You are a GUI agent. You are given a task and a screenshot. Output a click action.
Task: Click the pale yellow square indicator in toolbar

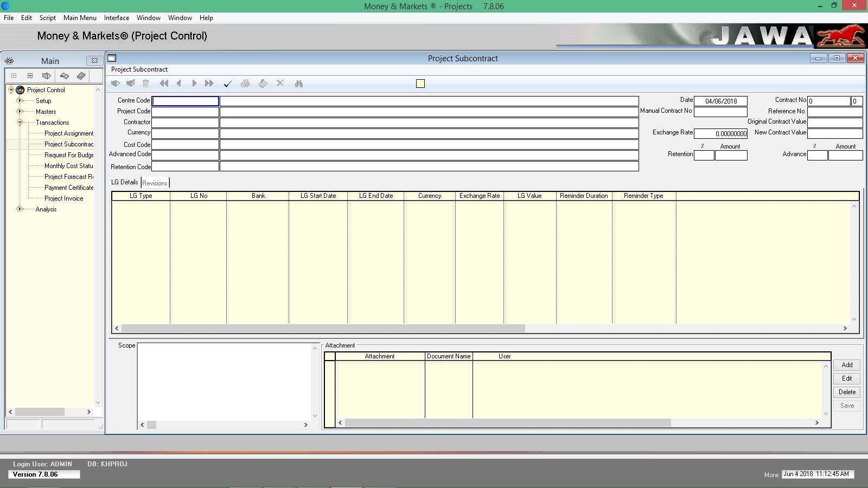tap(420, 84)
